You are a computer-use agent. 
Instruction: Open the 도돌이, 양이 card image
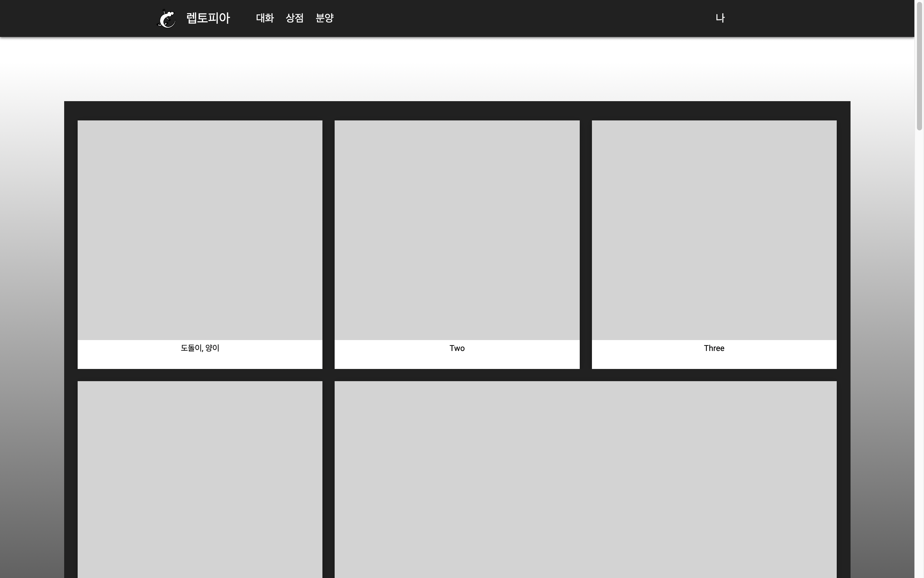[x=200, y=230]
